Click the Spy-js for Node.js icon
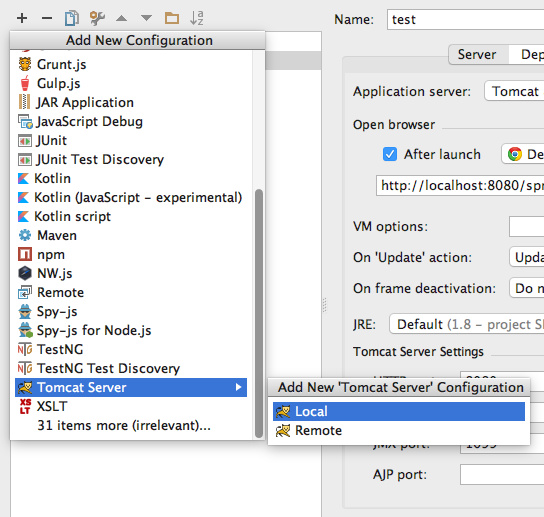The height and width of the screenshot is (517, 544). [25, 330]
